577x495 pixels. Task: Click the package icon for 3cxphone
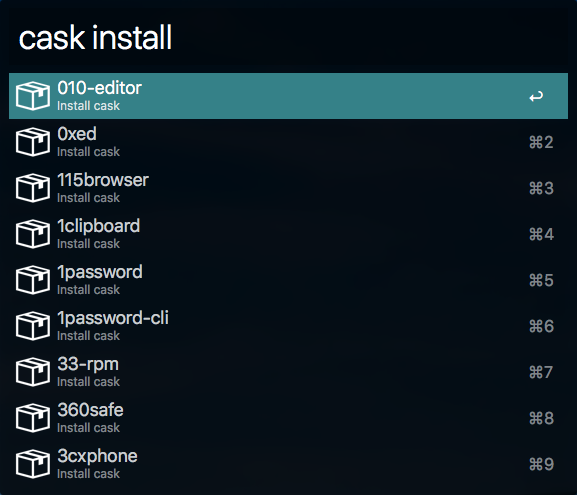tap(33, 464)
